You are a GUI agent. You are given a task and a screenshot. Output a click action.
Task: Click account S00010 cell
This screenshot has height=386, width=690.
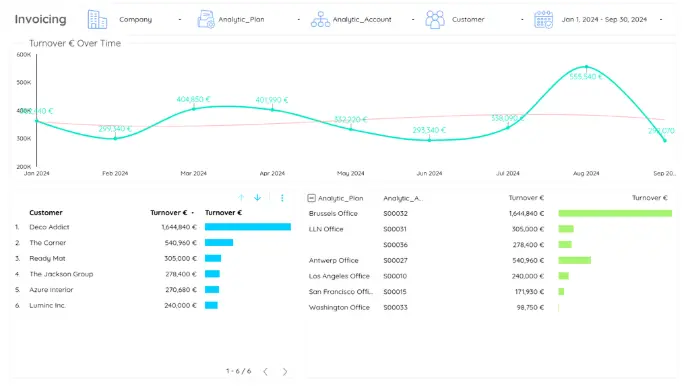coord(395,276)
